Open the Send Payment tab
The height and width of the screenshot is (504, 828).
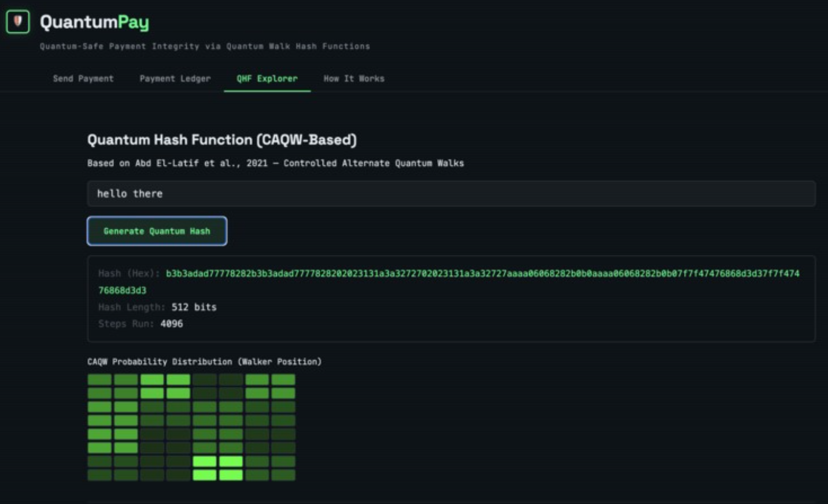coord(83,79)
